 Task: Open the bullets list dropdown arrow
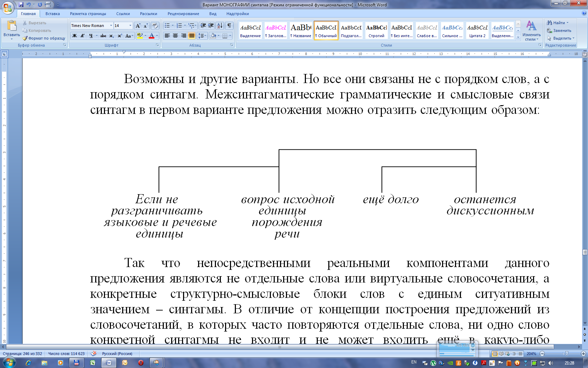[x=173, y=26]
